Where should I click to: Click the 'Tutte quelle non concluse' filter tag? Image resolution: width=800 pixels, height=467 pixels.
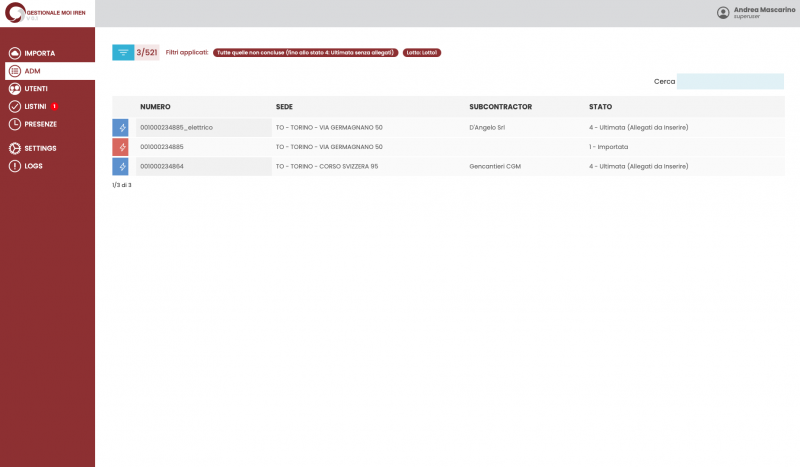pyautogui.click(x=305, y=52)
